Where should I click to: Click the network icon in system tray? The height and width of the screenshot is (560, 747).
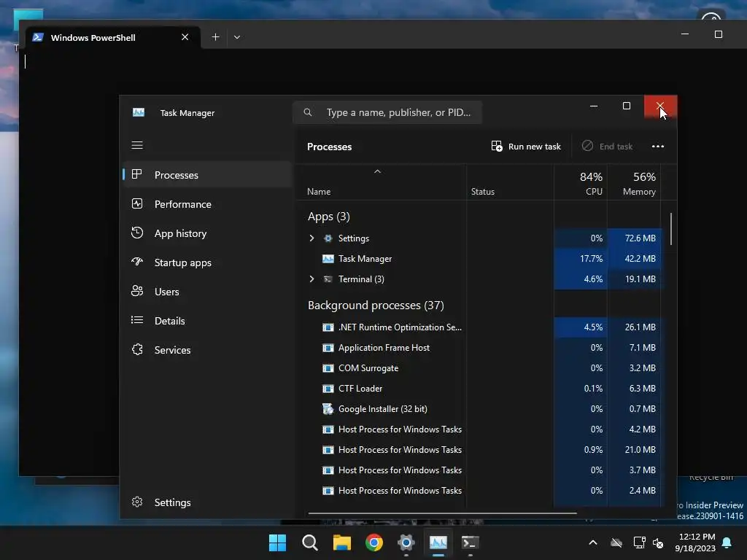639,542
